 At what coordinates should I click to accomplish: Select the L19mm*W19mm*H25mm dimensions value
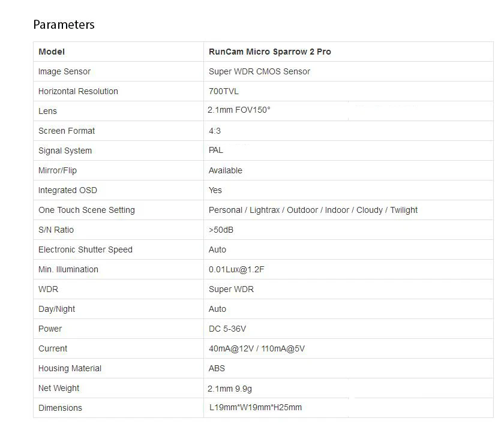256,407
